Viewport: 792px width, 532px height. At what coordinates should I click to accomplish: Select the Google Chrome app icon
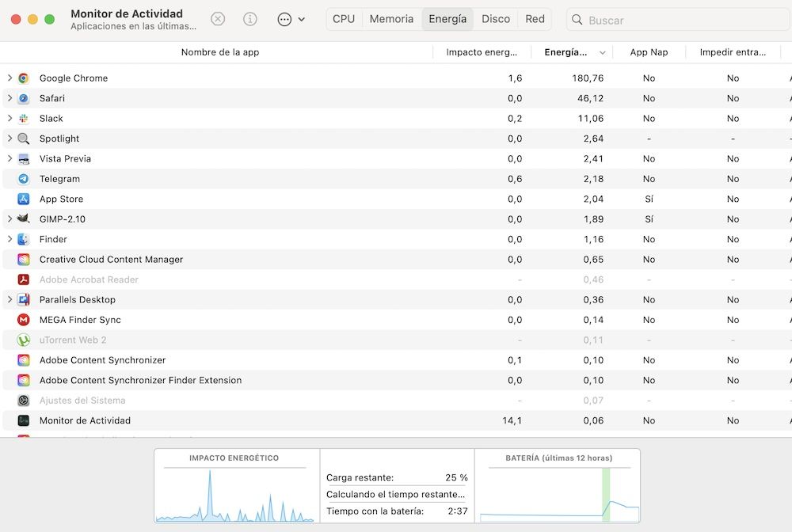click(x=24, y=78)
